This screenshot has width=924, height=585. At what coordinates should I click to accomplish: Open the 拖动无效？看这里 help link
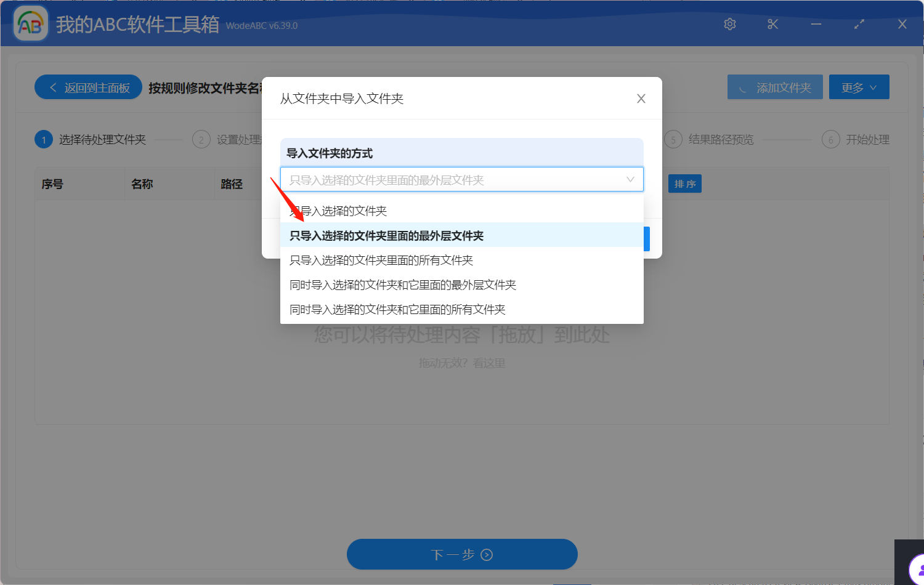pos(462,363)
